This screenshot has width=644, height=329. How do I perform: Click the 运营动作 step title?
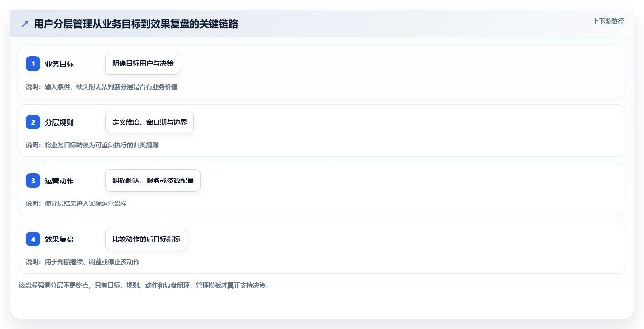(59, 181)
